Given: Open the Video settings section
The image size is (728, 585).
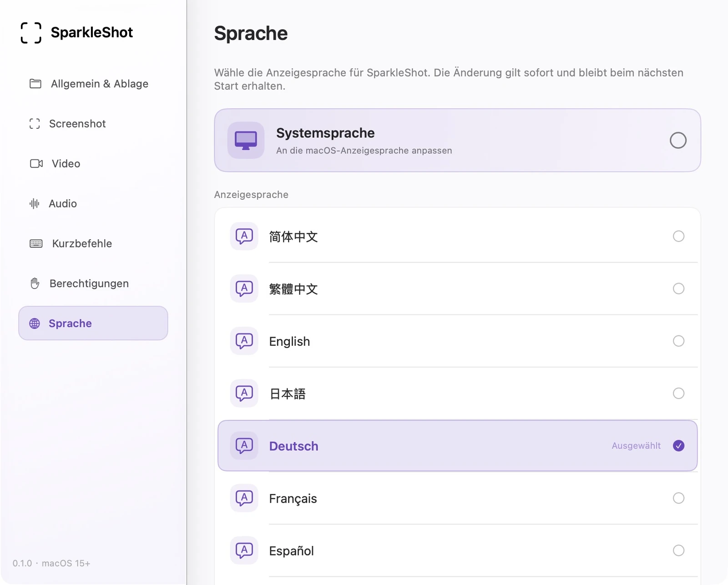Looking at the screenshot, I should pyautogui.click(x=93, y=163).
